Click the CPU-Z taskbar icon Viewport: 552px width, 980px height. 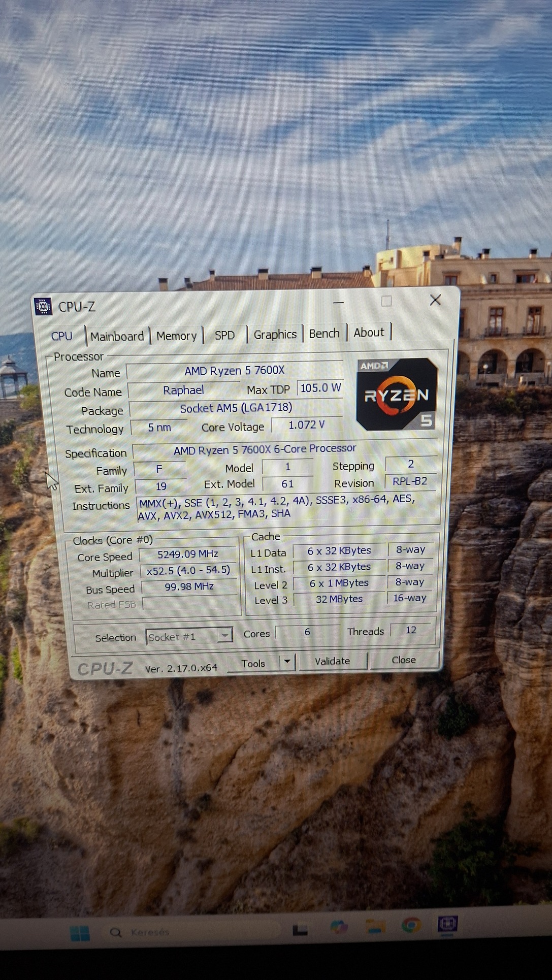tap(447, 924)
